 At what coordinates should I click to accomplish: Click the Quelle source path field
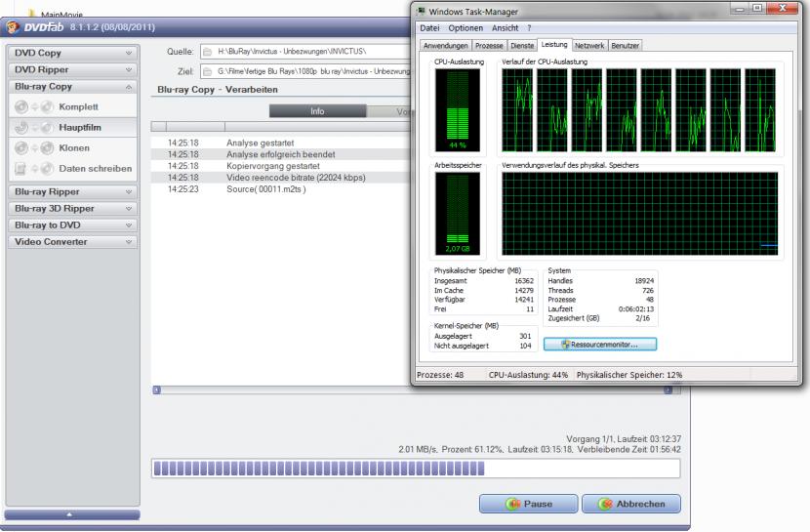pos(305,52)
